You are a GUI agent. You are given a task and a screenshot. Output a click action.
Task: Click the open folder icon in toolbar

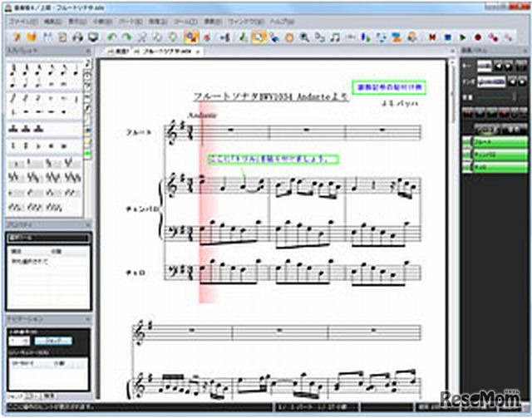coord(30,37)
